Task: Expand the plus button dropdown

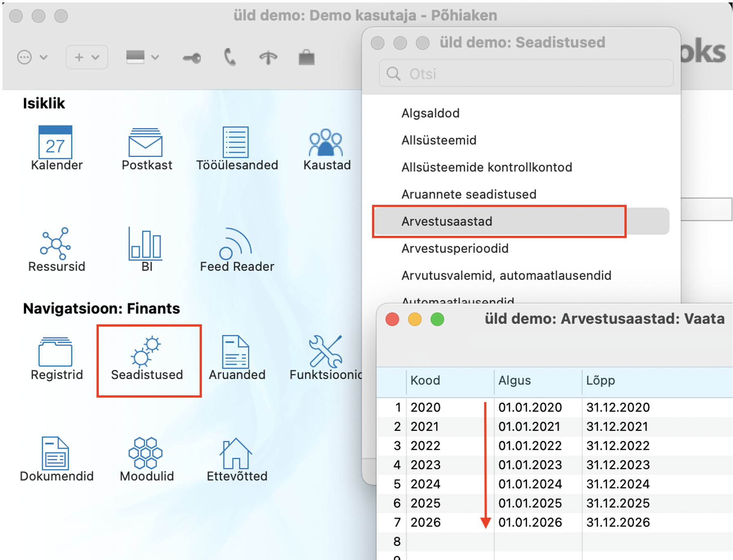Action: coord(87,57)
